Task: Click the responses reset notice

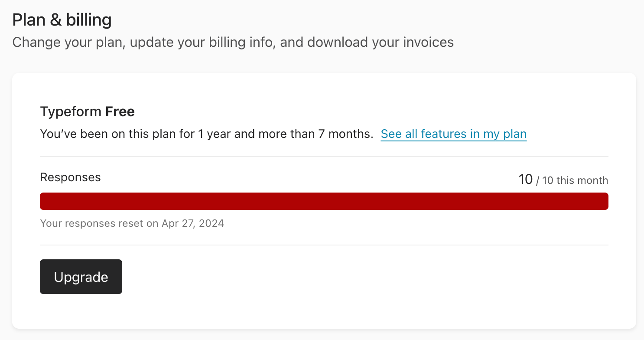Action: [132, 224]
